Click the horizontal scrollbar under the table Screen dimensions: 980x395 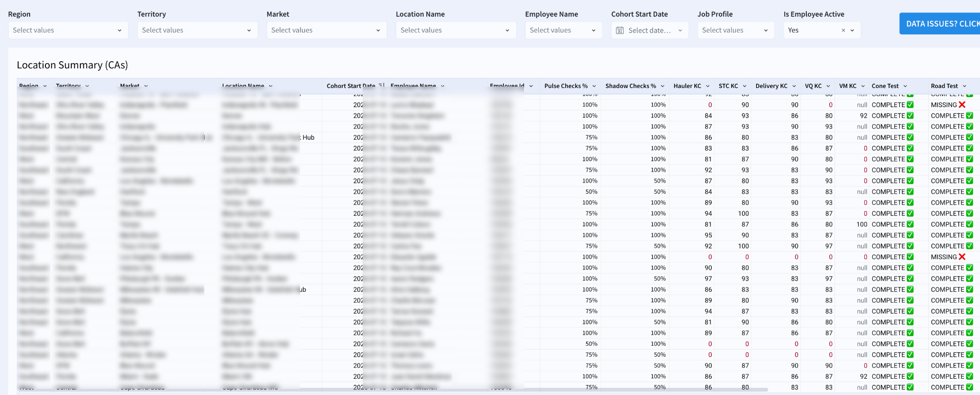392,390
